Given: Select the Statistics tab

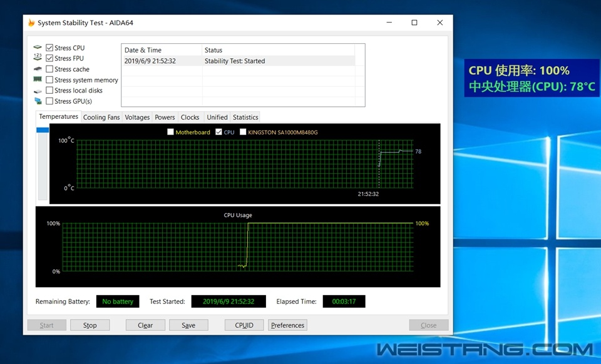Looking at the screenshot, I should (x=245, y=117).
